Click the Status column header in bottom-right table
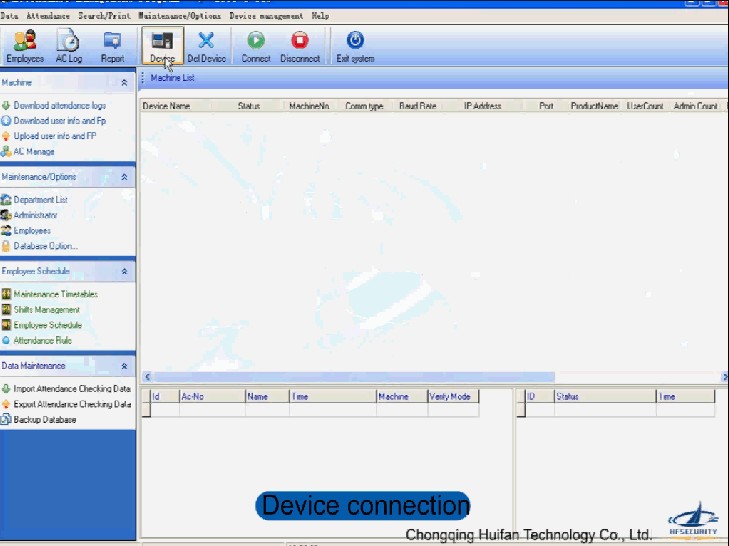 click(605, 397)
